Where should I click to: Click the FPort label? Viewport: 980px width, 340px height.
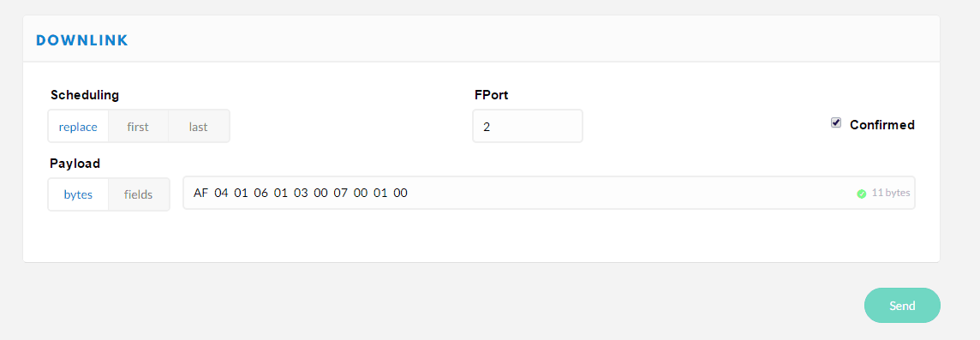point(491,95)
